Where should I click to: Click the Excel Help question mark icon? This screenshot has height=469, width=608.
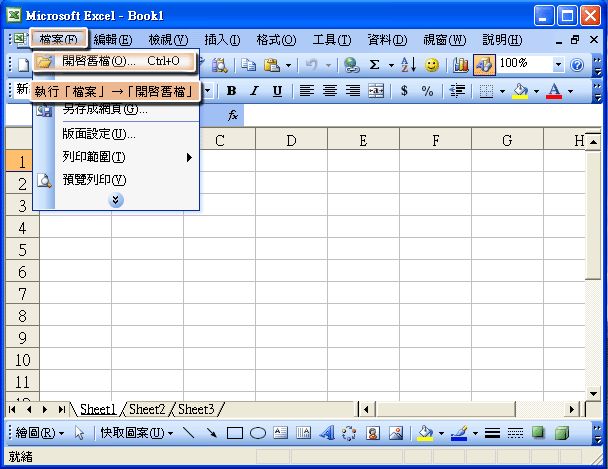(577, 65)
